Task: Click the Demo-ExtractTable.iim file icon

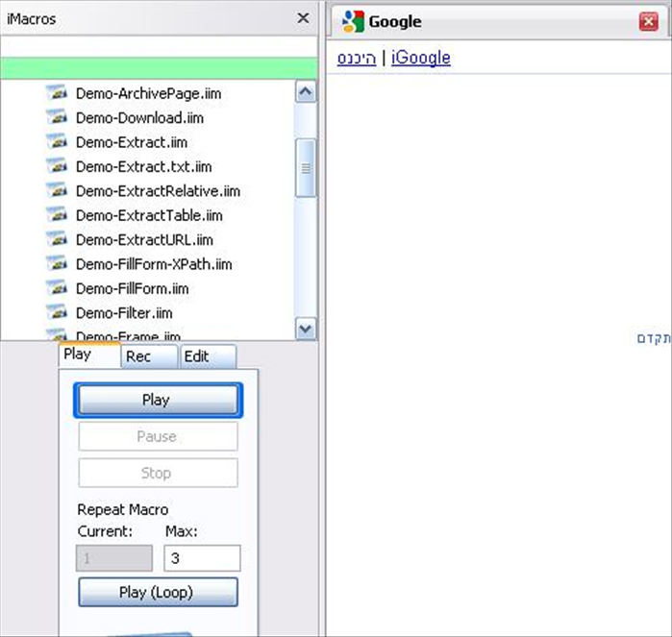Action: click(x=57, y=215)
